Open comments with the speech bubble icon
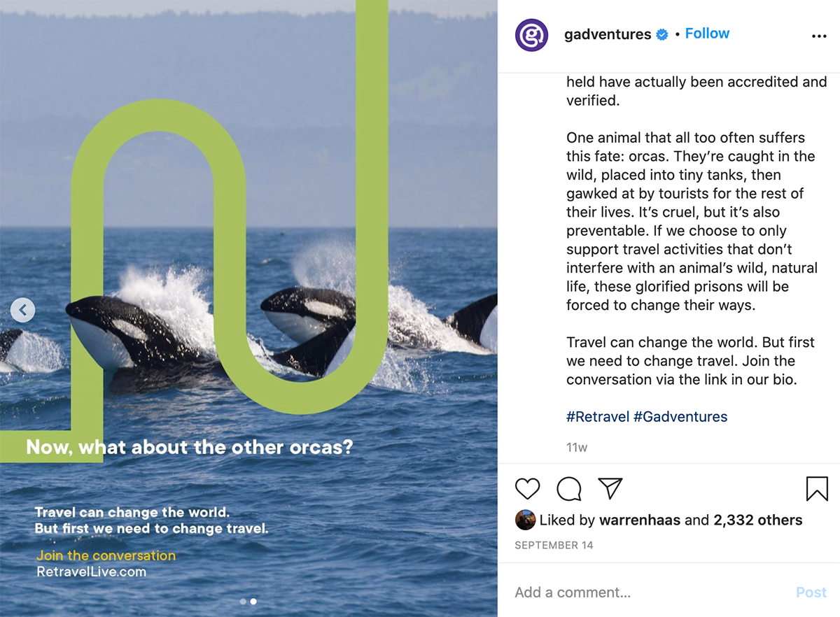 point(569,488)
